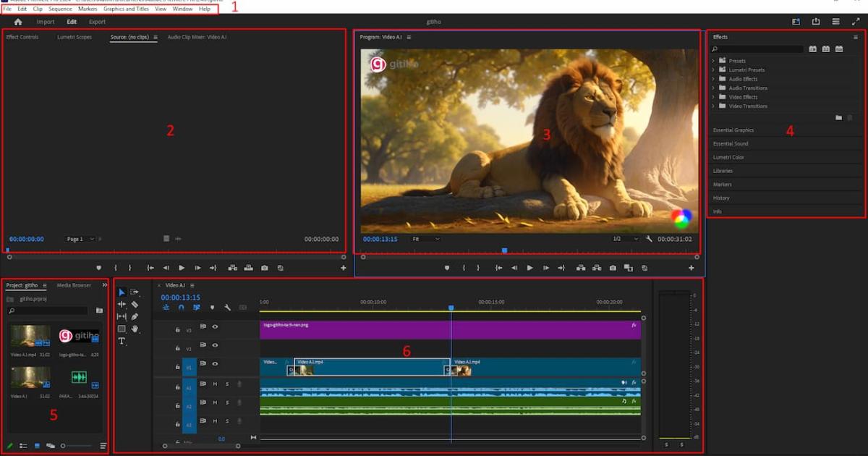Image resolution: width=868 pixels, height=456 pixels.
Task: Open the wrench settings icon in the timeline
Action: pyautogui.click(x=228, y=308)
